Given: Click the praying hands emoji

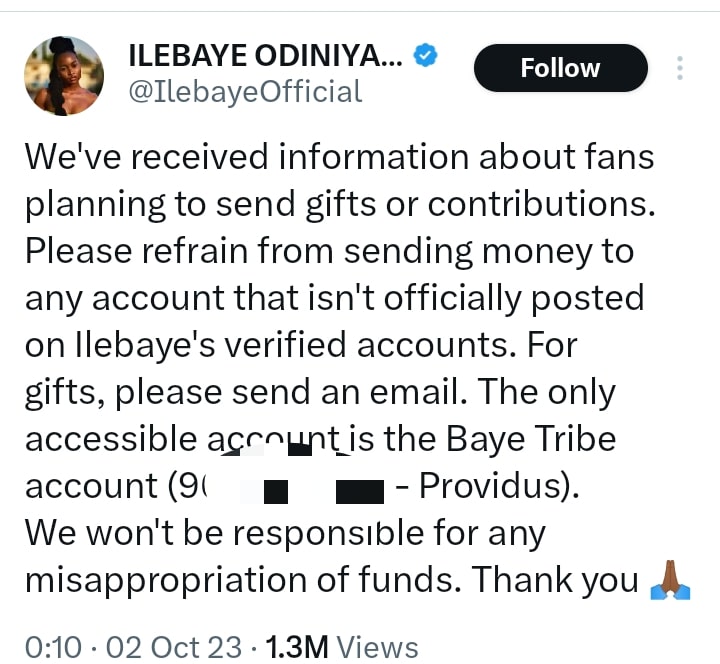Looking at the screenshot, I should click(x=671, y=580).
